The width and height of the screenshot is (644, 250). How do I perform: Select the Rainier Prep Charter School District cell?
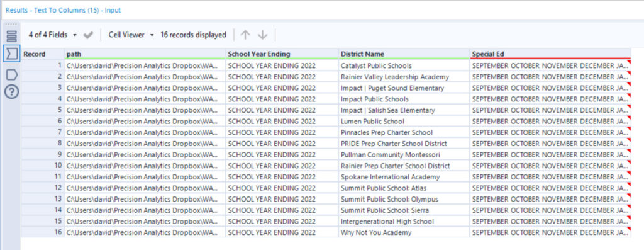coord(404,166)
